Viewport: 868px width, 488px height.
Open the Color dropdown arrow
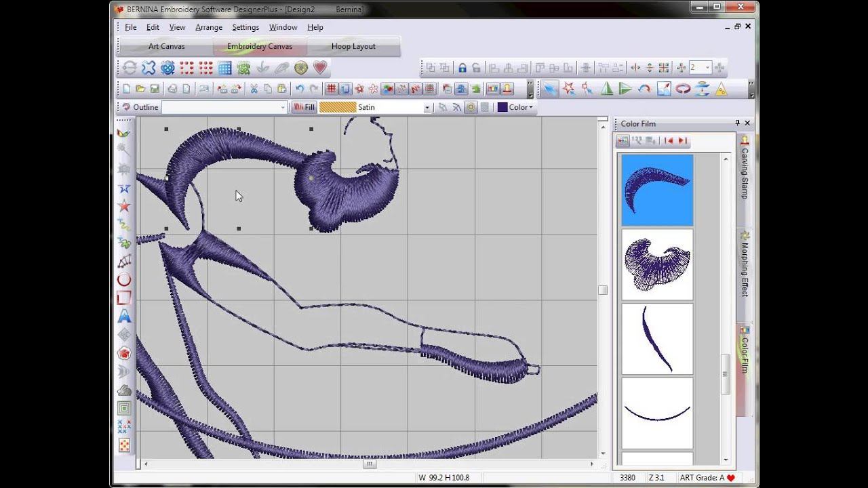click(x=531, y=108)
